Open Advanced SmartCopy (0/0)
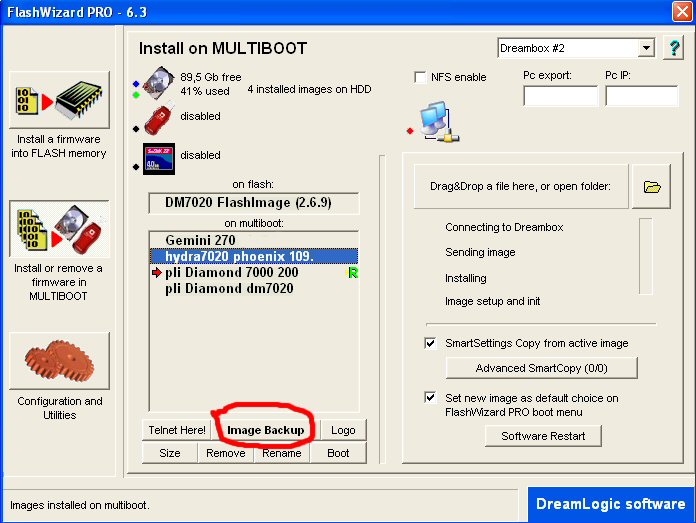This screenshot has width=696, height=523. point(542,368)
